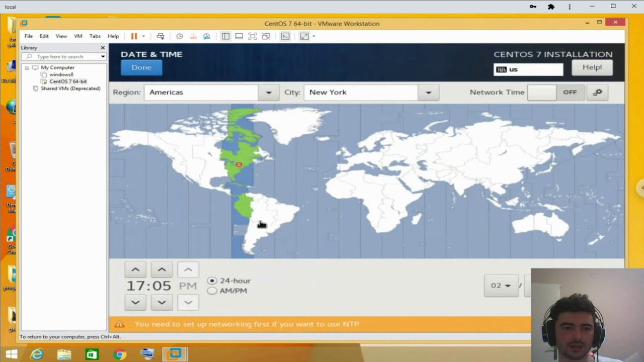The width and height of the screenshot is (644, 362).
Task: Enter full screen mode icon in toolbar
Action: pyautogui.click(x=253, y=36)
